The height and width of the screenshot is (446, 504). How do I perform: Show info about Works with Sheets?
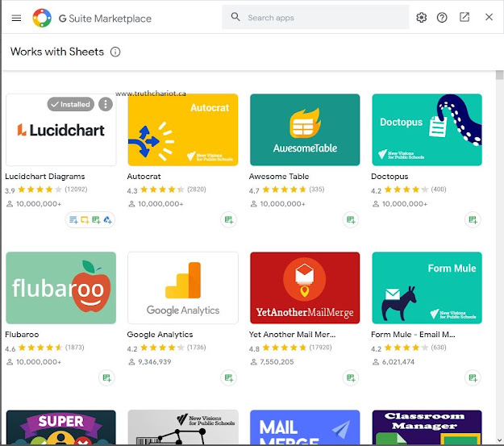coord(115,52)
